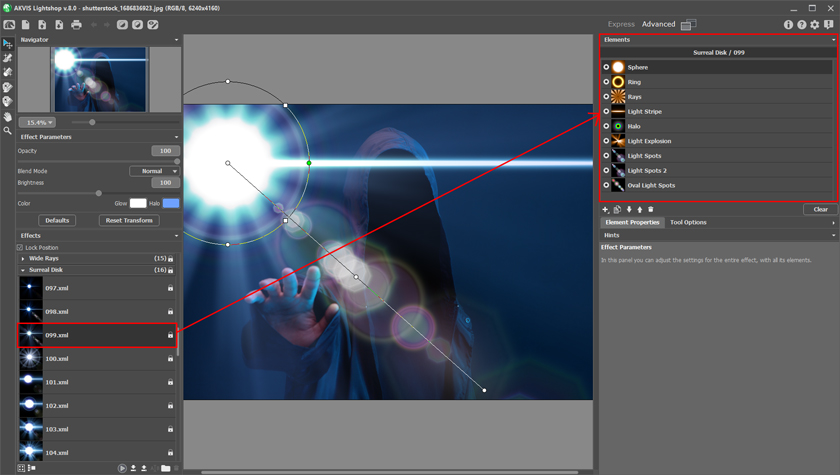Move selected element up arrow icon
The height and width of the screenshot is (475, 840).
[x=640, y=209]
